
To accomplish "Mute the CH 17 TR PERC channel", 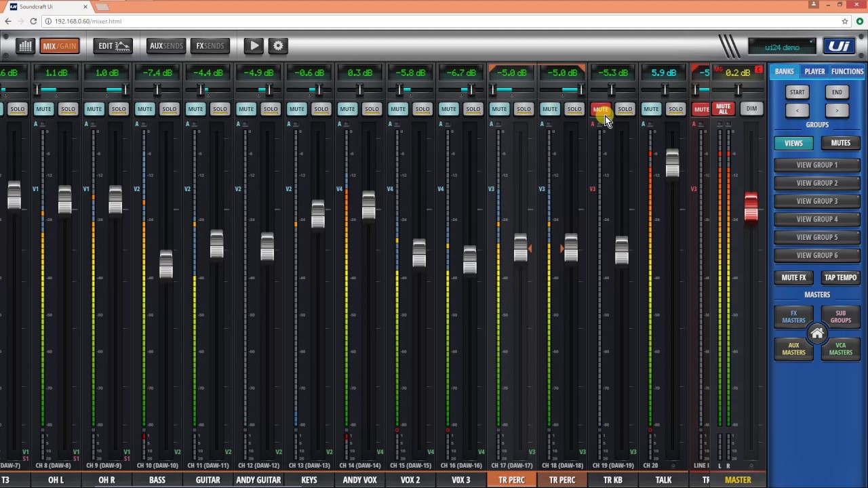I will (x=499, y=109).
